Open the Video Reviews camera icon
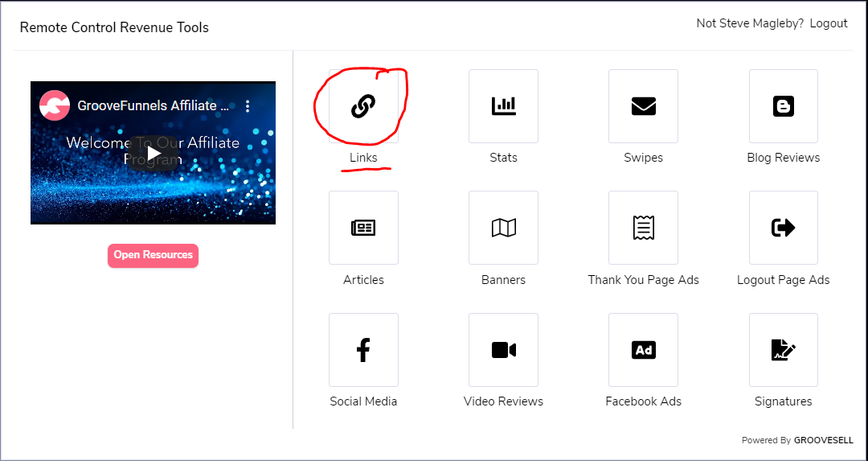Image resolution: width=868 pixels, height=461 pixels. tap(503, 350)
